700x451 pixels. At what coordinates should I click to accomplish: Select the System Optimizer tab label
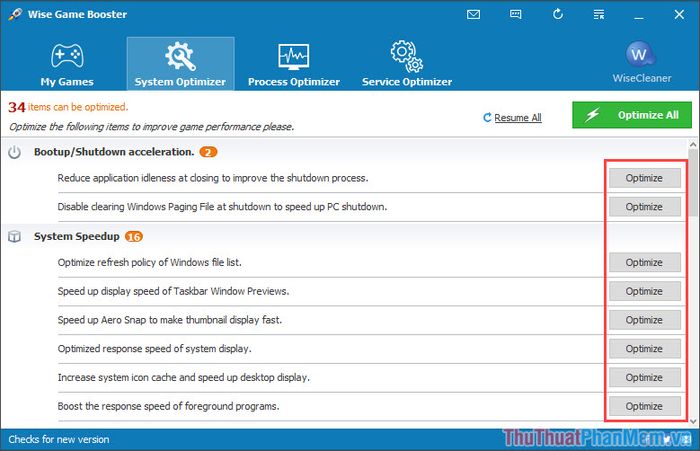(x=180, y=82)
